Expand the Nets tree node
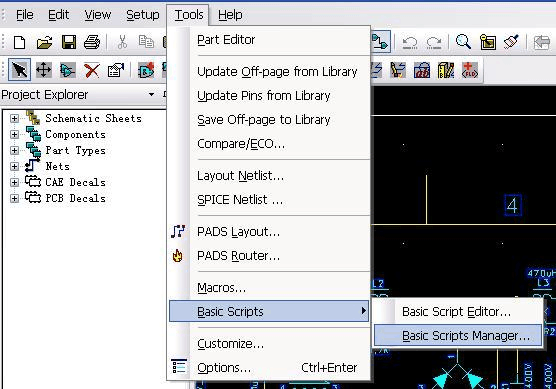Image resolution: width=556 pixels, height=389 pixels. pos(14,166)
